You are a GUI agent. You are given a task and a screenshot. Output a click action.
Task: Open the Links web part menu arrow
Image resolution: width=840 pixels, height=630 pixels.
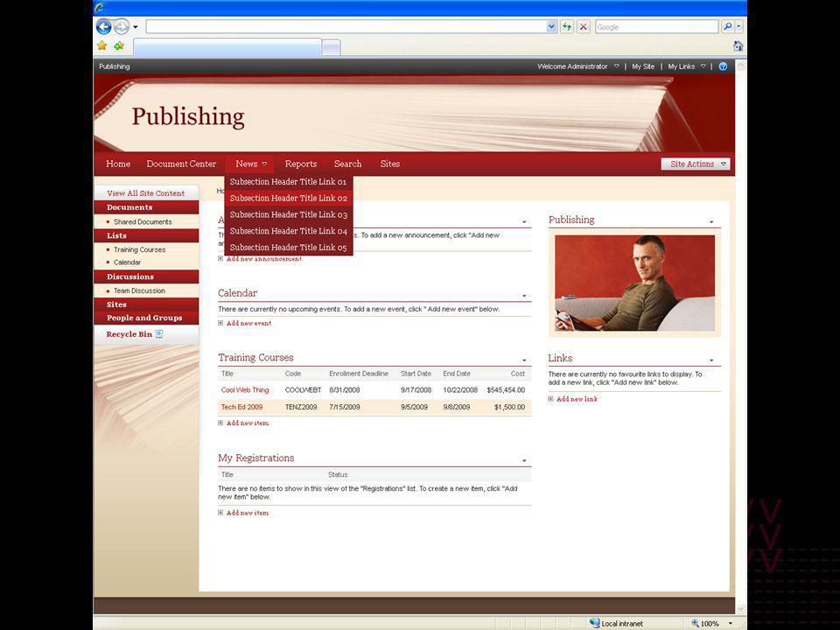pos(711,360)
